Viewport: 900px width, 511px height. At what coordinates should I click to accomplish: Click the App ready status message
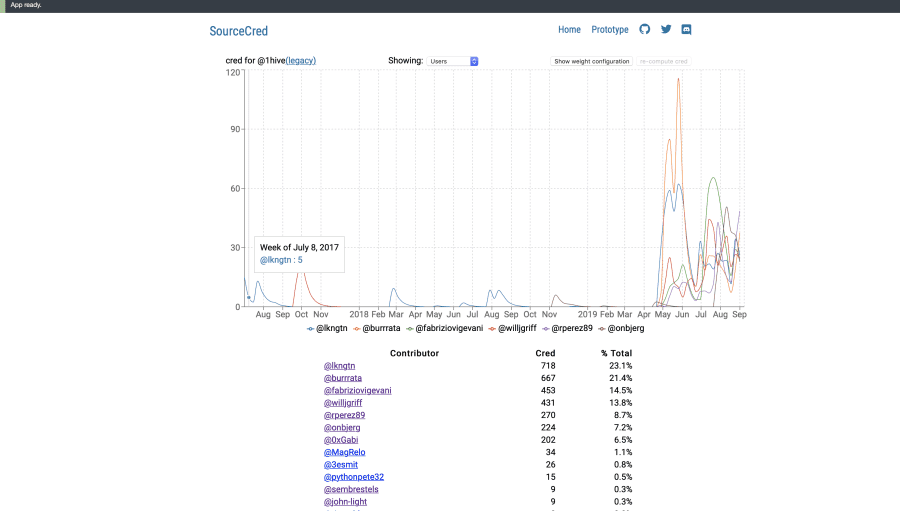(x=26, y=5)
